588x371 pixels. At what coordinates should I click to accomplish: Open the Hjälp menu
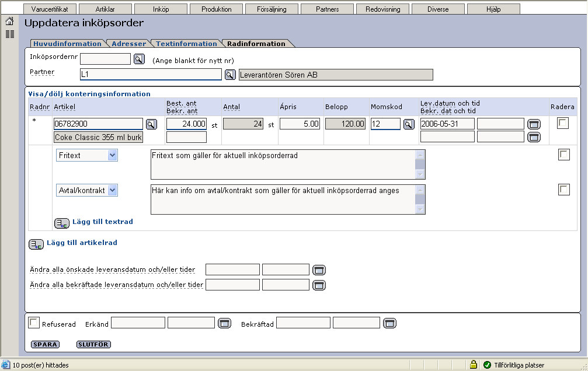point(493,9)
